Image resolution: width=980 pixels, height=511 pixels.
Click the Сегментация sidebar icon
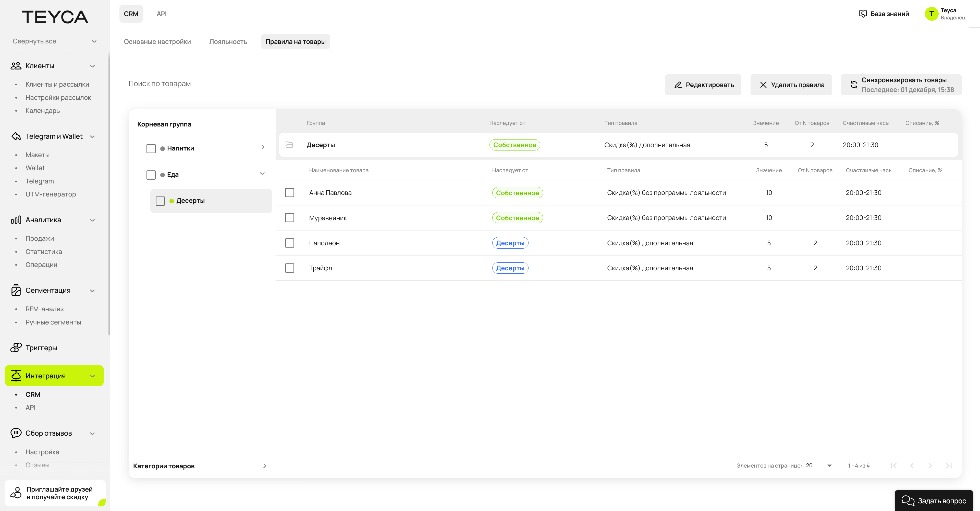(x=16, y=291)
